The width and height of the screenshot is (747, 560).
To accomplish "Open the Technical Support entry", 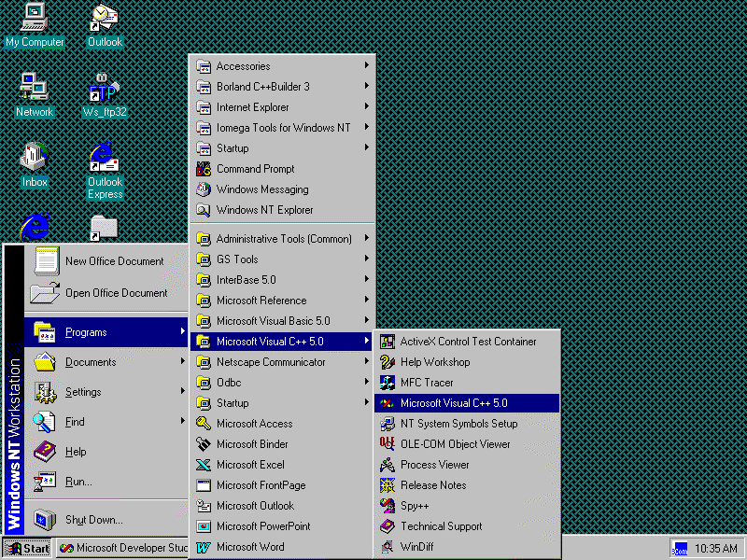I will 467,526.
